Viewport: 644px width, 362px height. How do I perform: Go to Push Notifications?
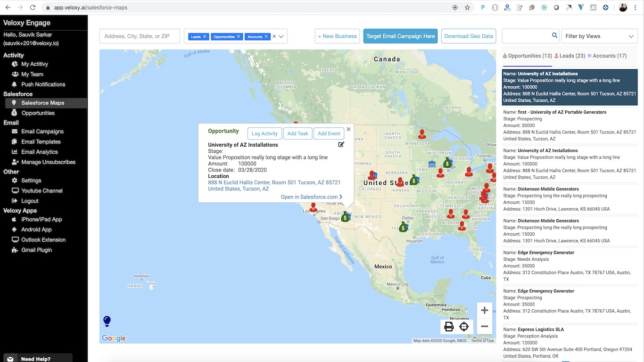pyautogui.click(x=43, y=84)
